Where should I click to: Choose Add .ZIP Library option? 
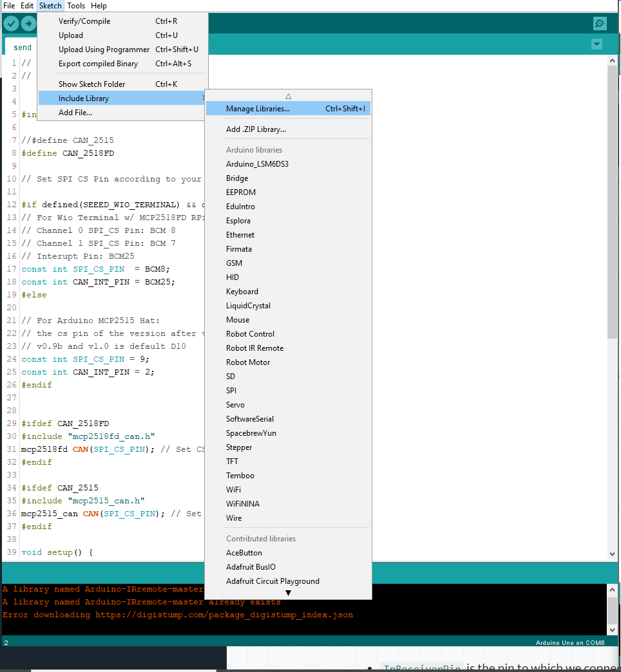[x=256, y=129]
